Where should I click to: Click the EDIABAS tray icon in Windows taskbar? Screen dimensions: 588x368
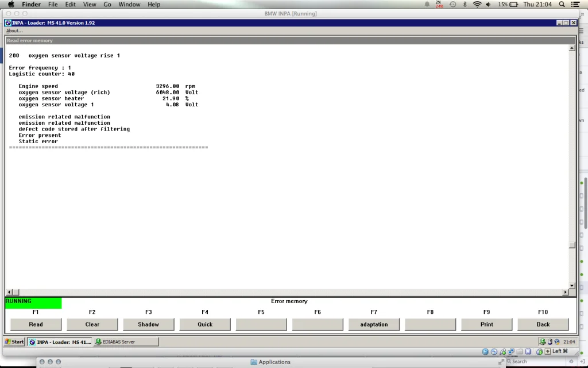coord(543,342)
